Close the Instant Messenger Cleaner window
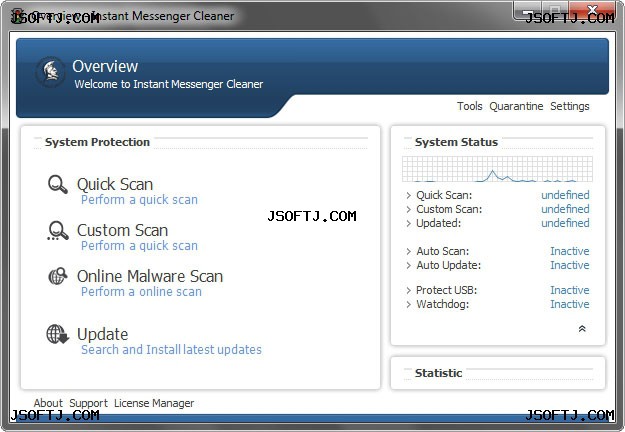The height and width of the screenshot is (432, 625). pyautogui.click(x=592, y=10)
